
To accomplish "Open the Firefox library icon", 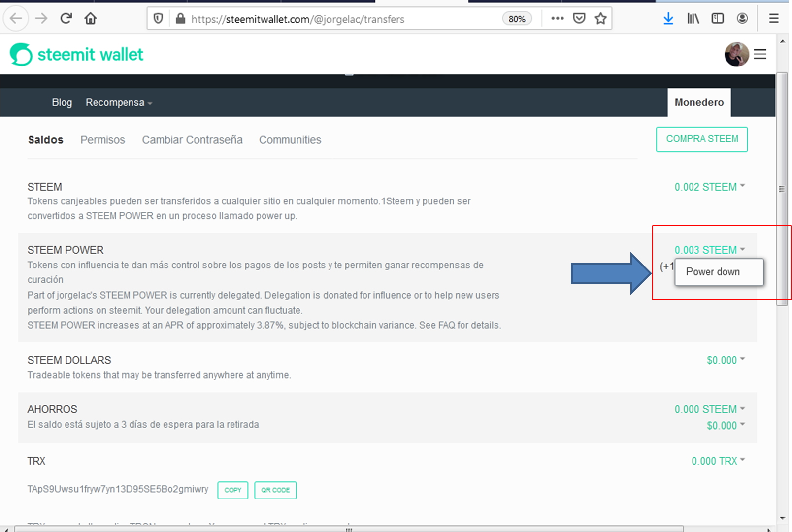I will click(693, 19).
